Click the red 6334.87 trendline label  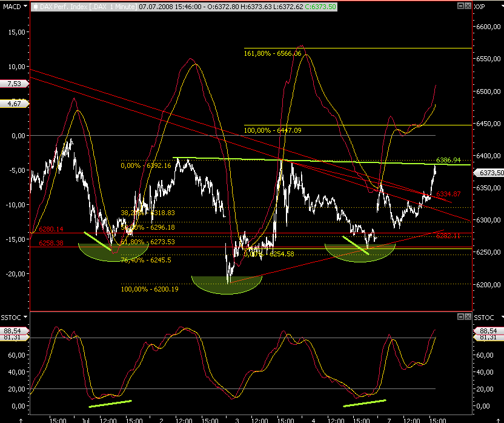448,194
